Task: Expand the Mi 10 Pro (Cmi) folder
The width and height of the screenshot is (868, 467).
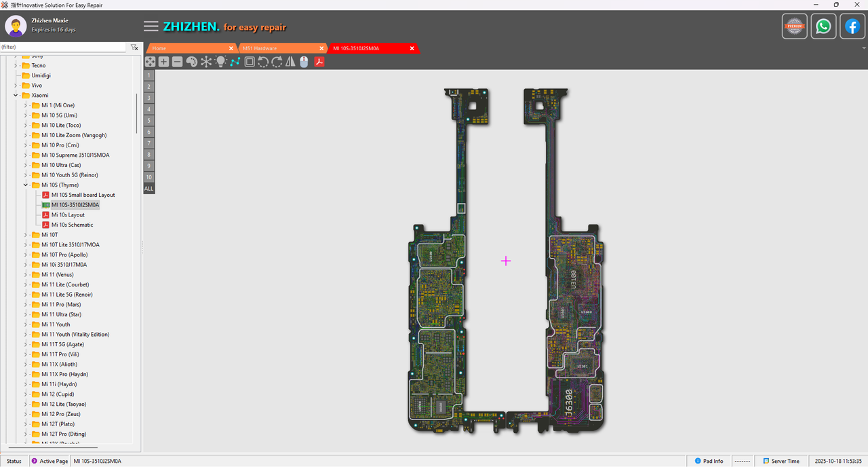Action: 26,145
